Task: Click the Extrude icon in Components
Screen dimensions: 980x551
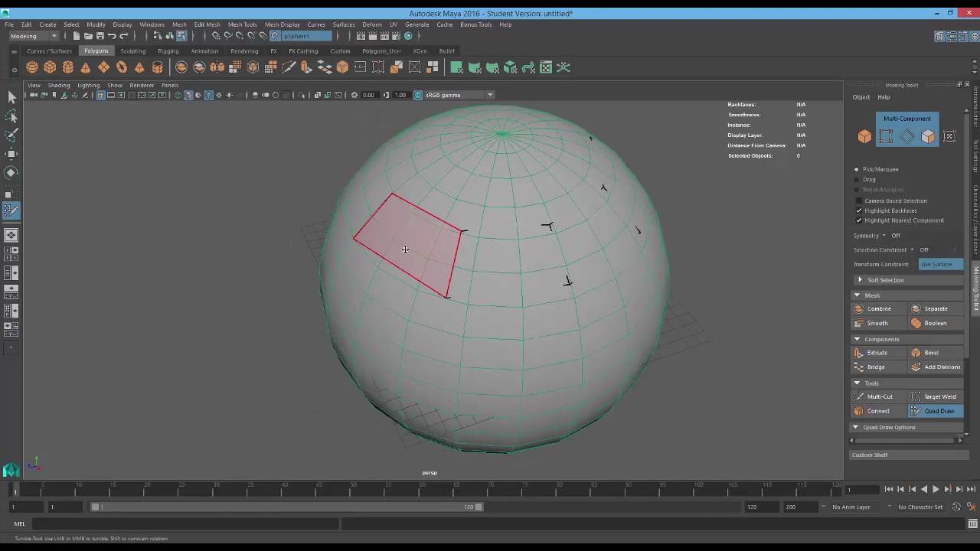Action: point(859,353)
